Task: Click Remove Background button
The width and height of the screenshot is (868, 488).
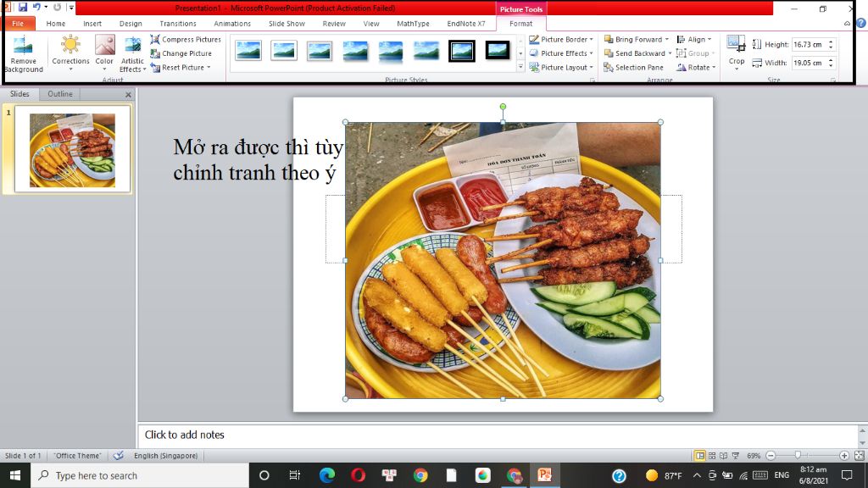Action: (23, 54)
